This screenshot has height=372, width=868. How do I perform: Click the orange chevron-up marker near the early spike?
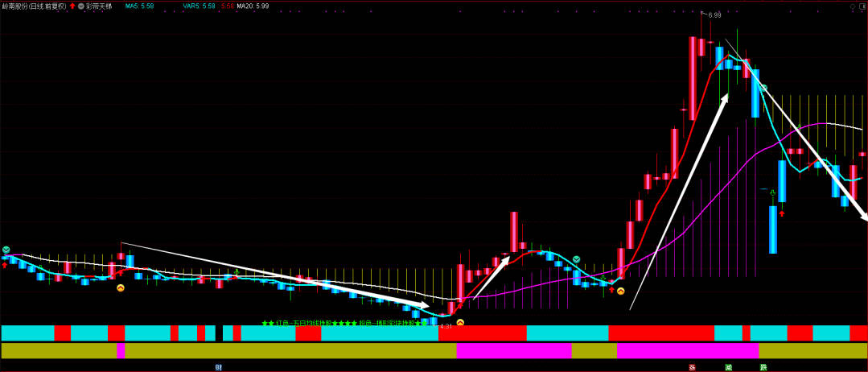tap(121, 287)
